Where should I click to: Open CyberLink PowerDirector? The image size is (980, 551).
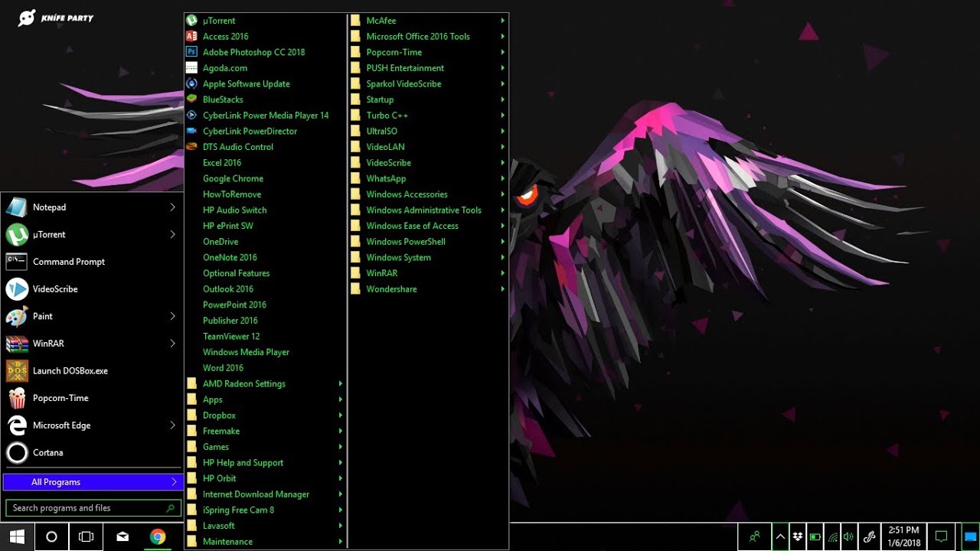pyautogui.click(x=265, y=131)
